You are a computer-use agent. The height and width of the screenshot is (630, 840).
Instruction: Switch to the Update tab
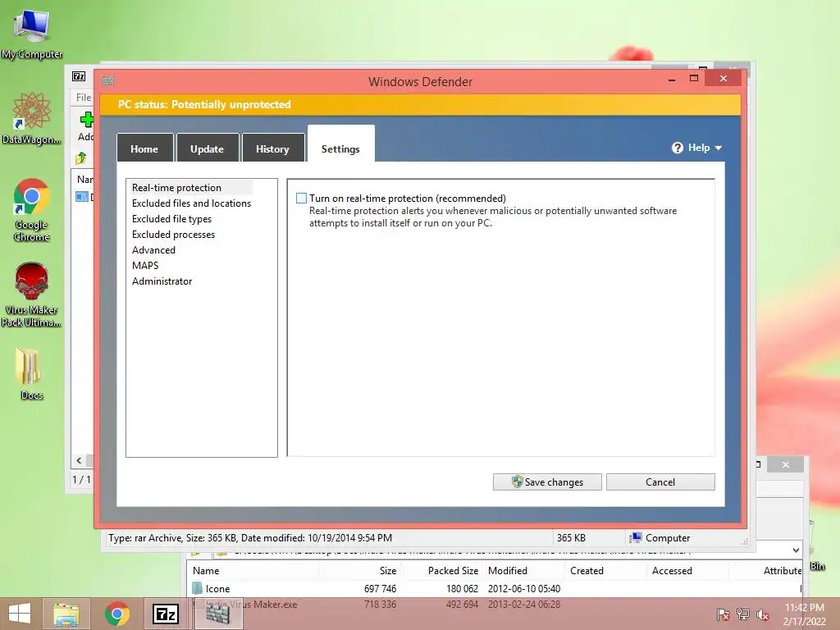(208, 148)
